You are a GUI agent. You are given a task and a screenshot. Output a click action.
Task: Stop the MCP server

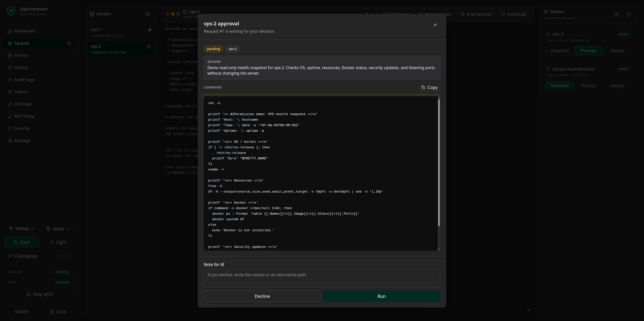pos(40,294)
